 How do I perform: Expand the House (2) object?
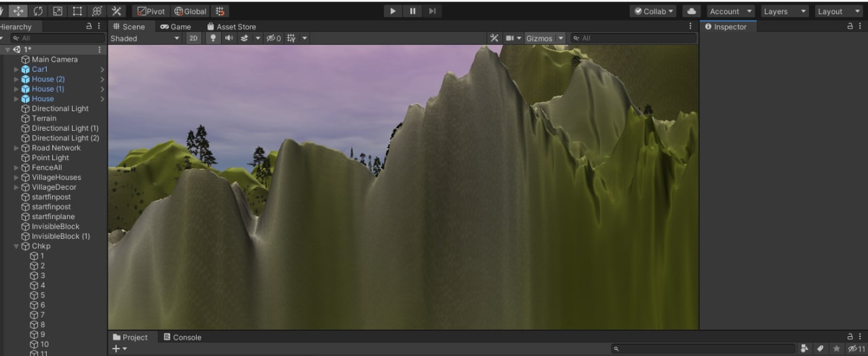point(17,79)
